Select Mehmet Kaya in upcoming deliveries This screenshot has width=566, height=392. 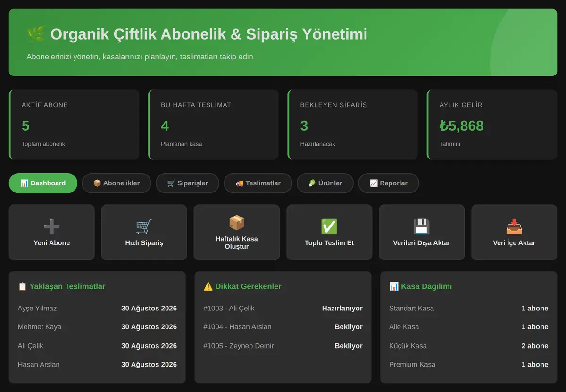tap(40, 327)
